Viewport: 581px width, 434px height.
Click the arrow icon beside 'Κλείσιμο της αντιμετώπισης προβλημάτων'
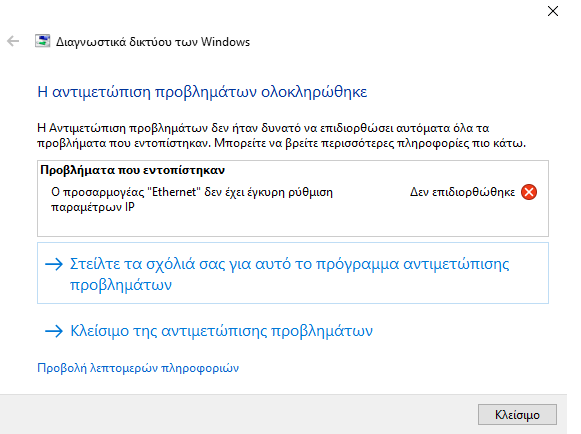pos(54,331)
